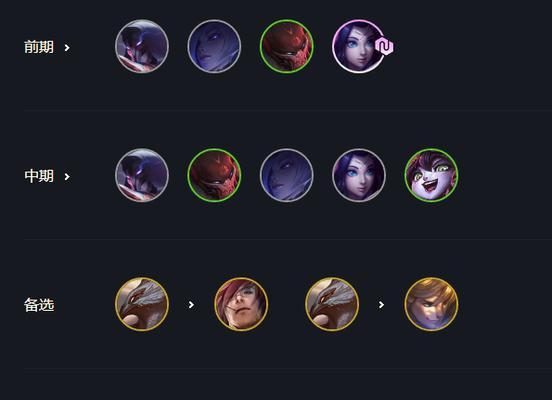
Task: Select the blue-eyed woman icon in 前期 row
Action: coord(359,46)
